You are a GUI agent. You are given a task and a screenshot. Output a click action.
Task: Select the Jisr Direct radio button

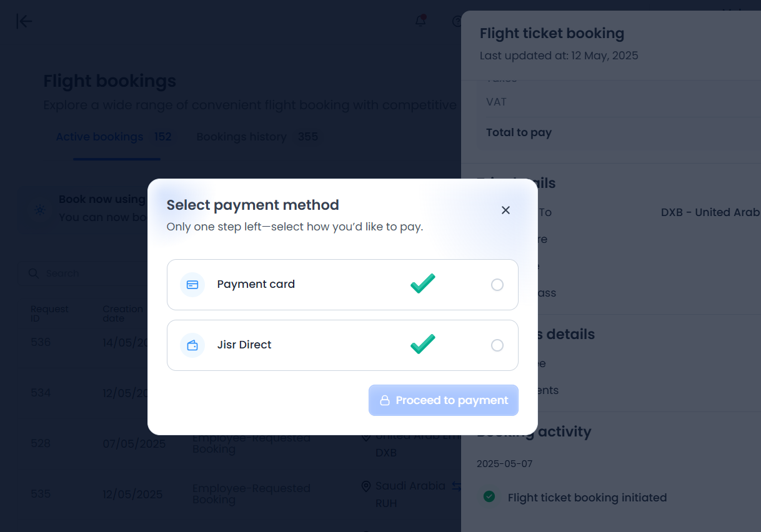click(x=497, y=345)
